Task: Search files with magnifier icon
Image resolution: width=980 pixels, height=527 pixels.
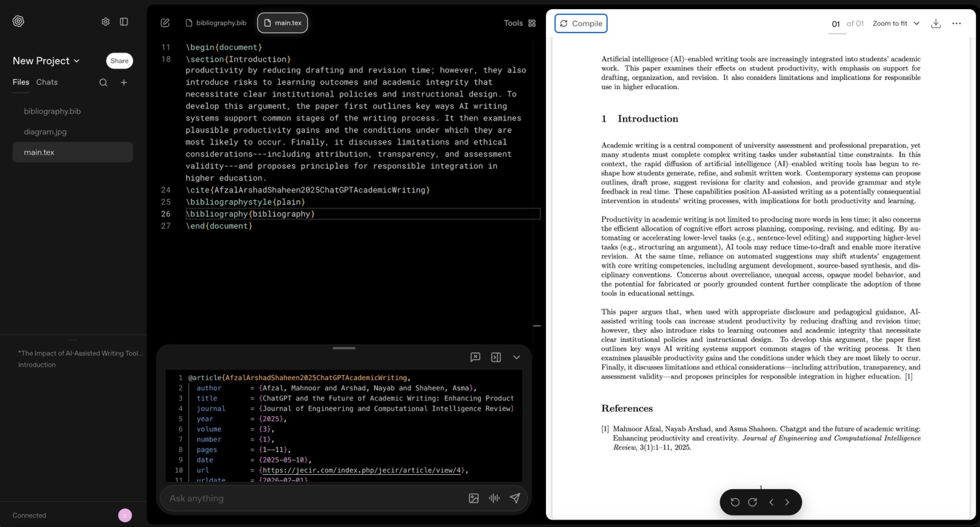Action: pos(103,83)
